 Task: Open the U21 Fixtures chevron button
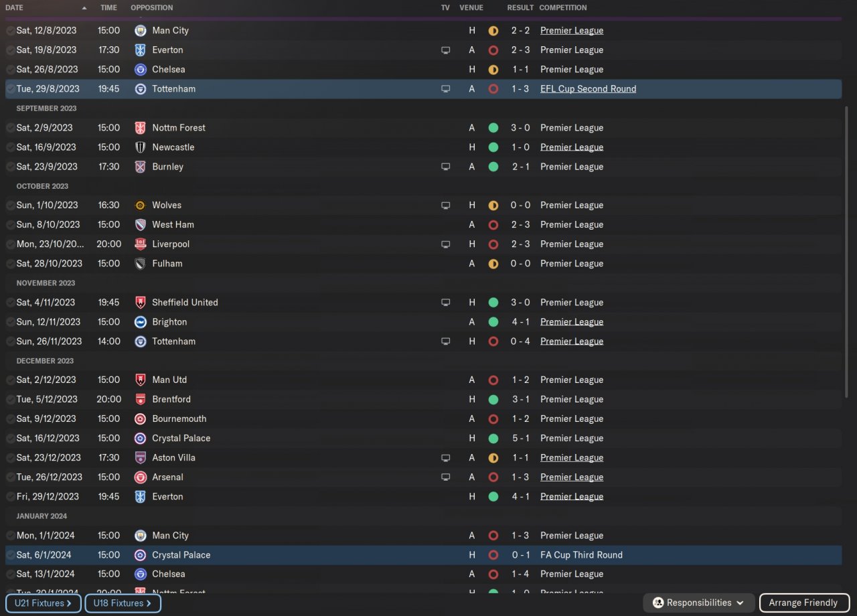(43, 603)
